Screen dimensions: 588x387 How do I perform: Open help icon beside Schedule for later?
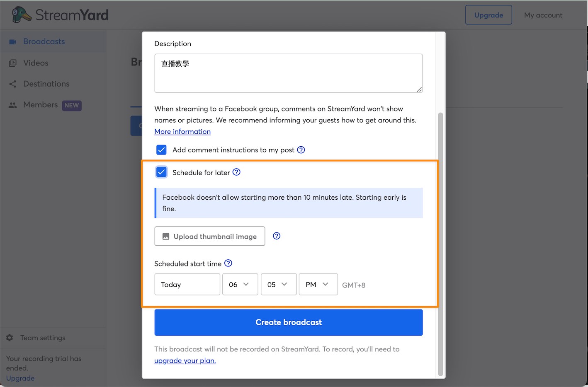click(236, 172)
